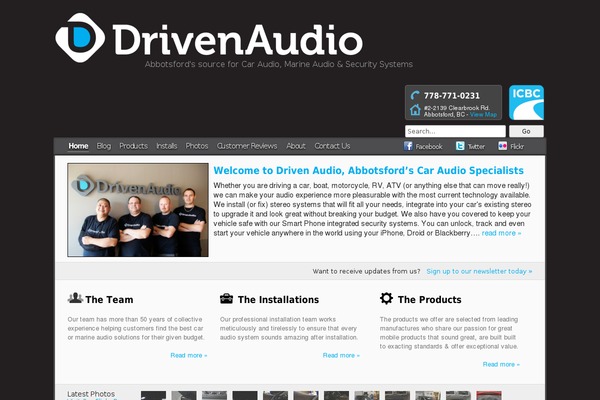Screen dimensions: 600x400
Task: Click the Driven Audio logo emblem
Action: (x=80, y=38)
